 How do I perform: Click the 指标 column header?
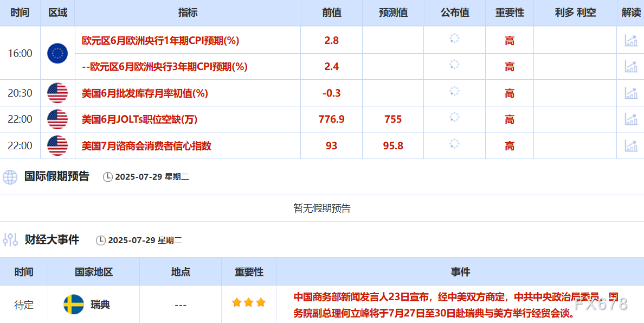pyautogui.click(x=188, y=12)
